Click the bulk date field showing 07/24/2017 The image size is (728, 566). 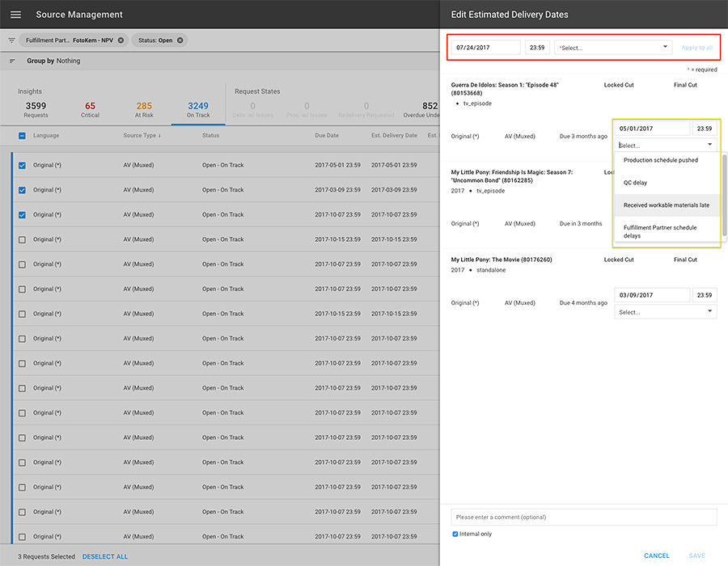(485, 48)
